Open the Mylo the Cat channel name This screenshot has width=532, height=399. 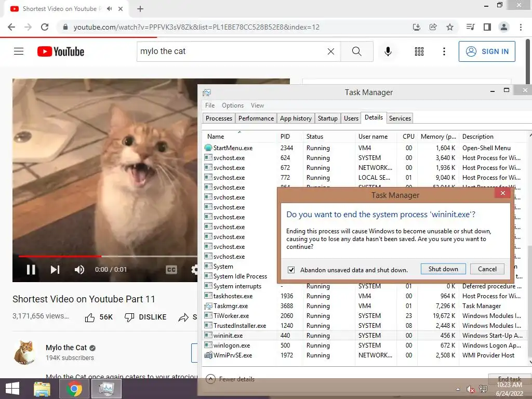point(66,348)
